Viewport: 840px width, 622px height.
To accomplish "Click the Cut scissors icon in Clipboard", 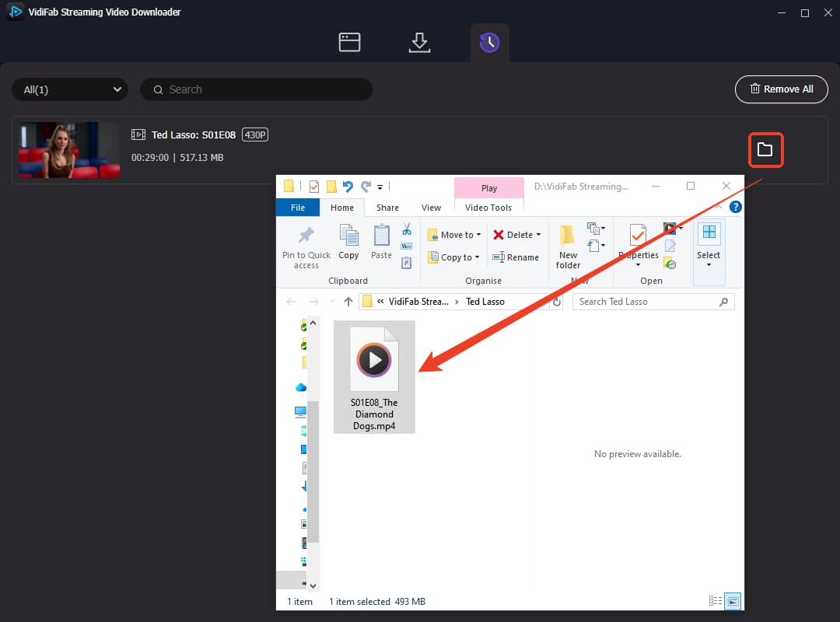I will click(407, 229).
